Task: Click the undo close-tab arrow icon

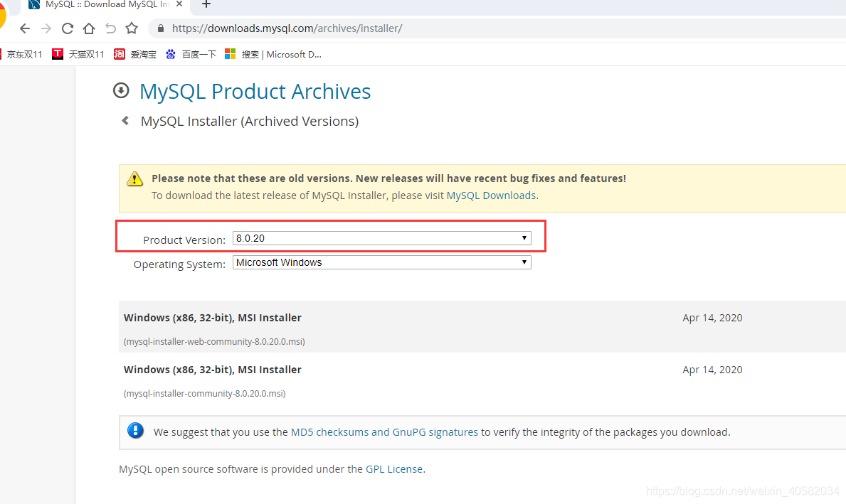Action: click(110, 28)
